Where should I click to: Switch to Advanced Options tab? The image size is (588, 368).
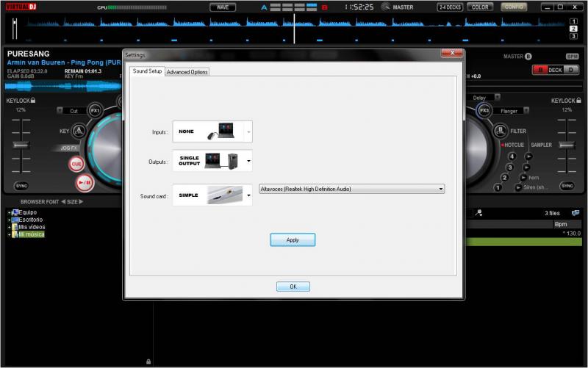coord(187,72)
